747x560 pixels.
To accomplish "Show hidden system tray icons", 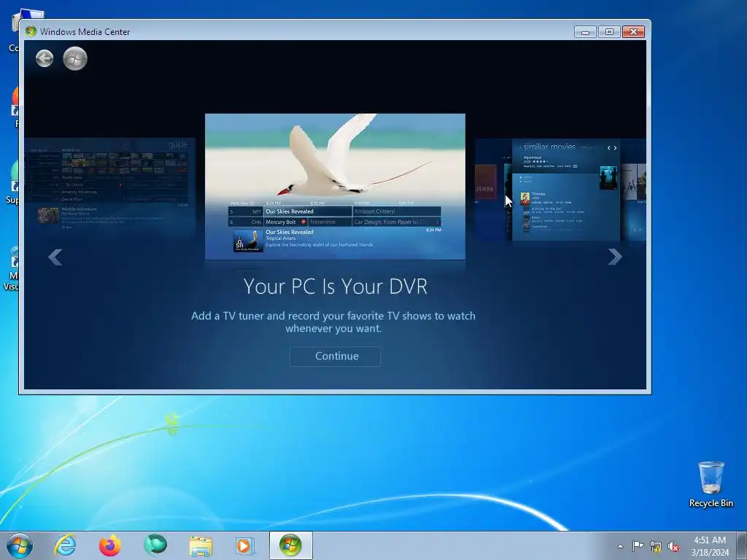I will pos(620,546).
